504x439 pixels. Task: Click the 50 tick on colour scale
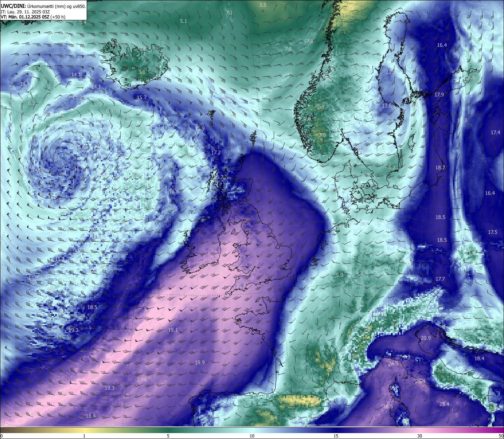(x=501, y=436)
